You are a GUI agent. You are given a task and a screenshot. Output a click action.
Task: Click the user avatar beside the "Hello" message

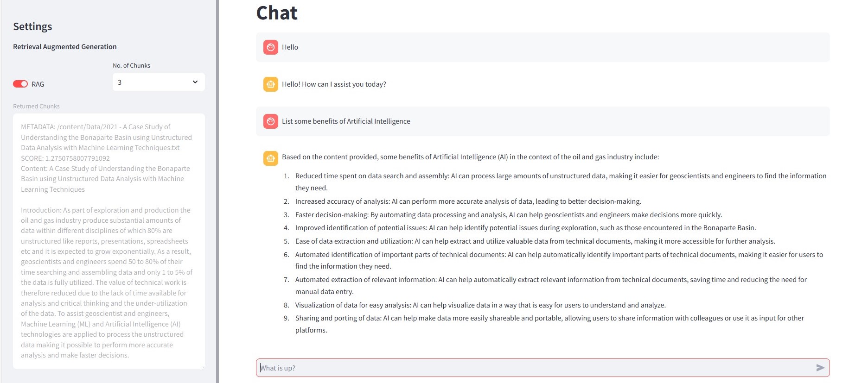coord(271,47)
